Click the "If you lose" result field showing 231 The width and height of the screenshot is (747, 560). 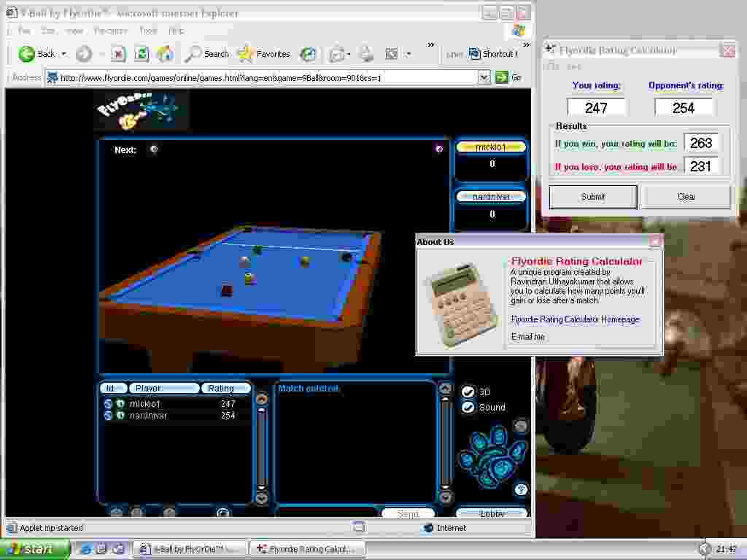[x=701, y=166]
